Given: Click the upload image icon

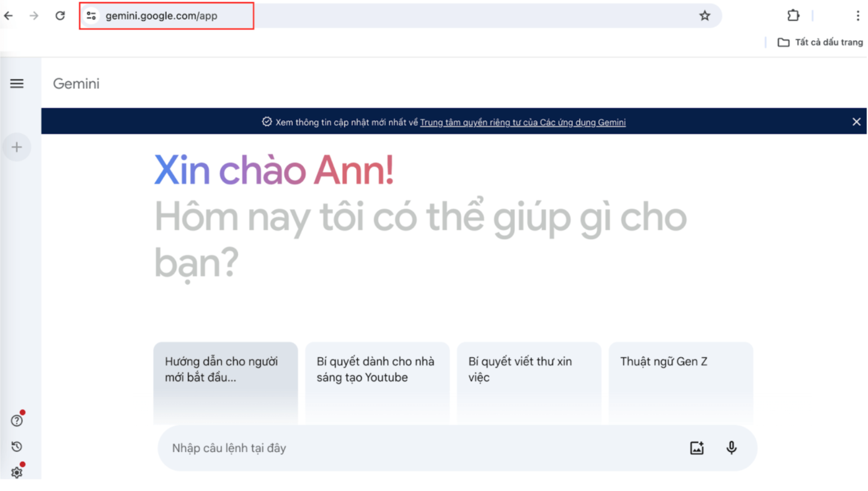Looking at the screenshot, I should [x=697, y=448].
